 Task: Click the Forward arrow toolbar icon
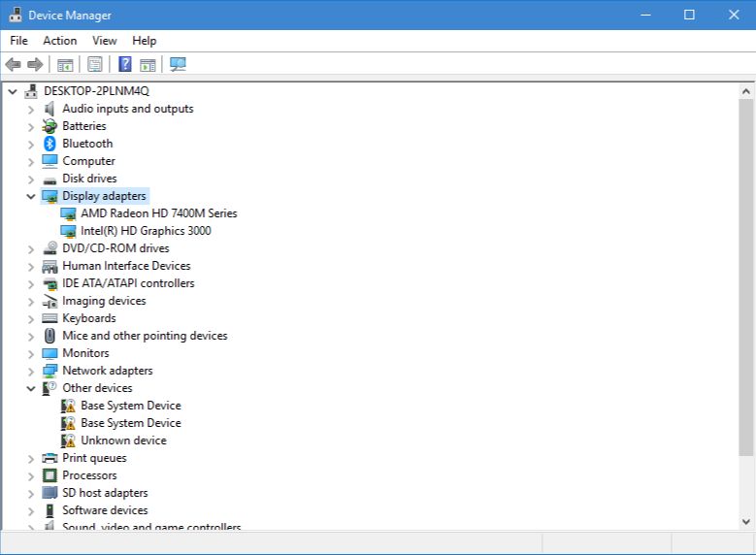pos(35,64)
